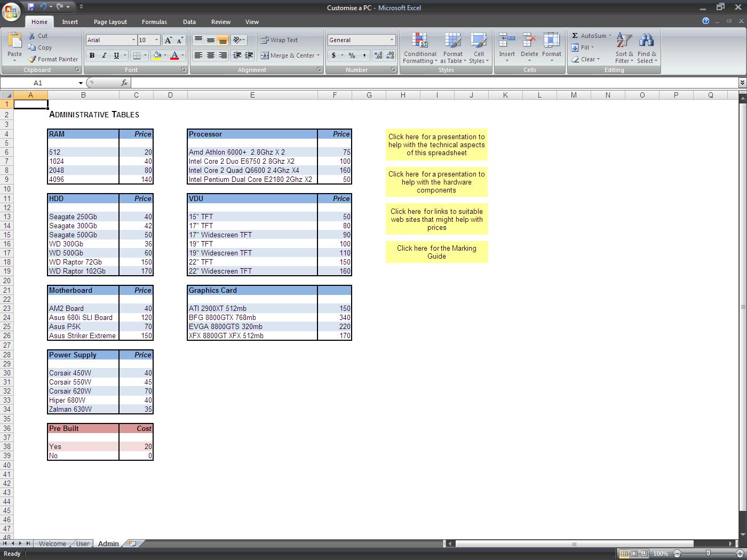Viewport: 747px width, 560px height.
Task: Open the Font dialog launcher
Action: pos(184,70)
